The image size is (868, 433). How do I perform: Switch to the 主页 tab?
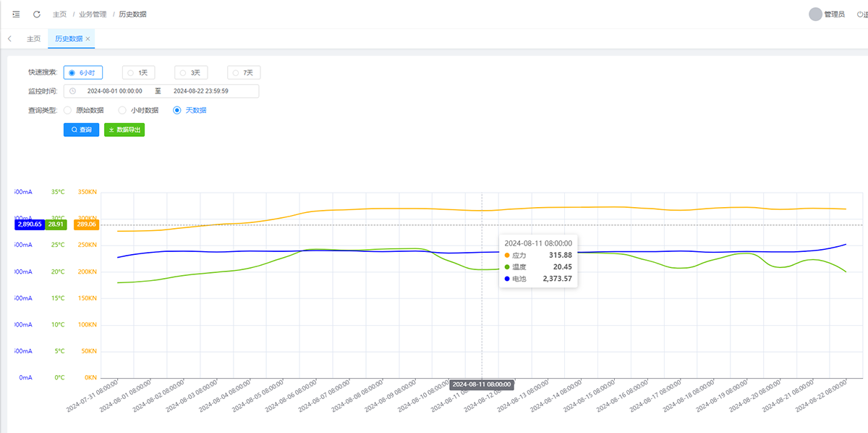33,39
